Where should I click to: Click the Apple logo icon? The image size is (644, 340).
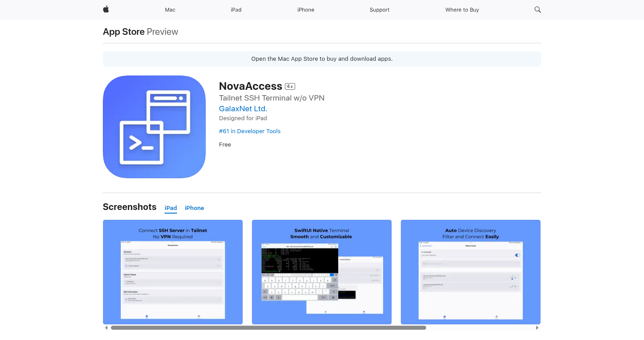click(x=106, y=9)
